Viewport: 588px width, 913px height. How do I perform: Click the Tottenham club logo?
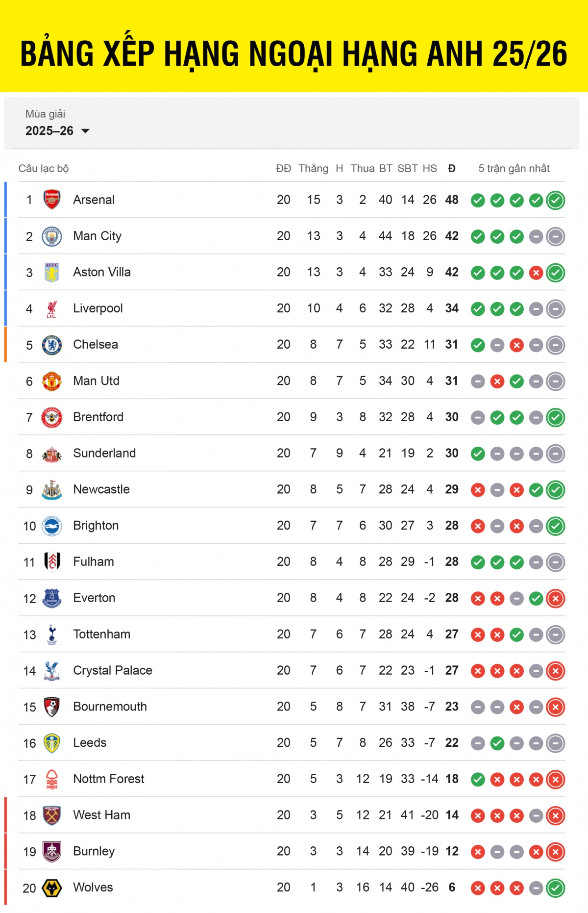click(52, 634)
